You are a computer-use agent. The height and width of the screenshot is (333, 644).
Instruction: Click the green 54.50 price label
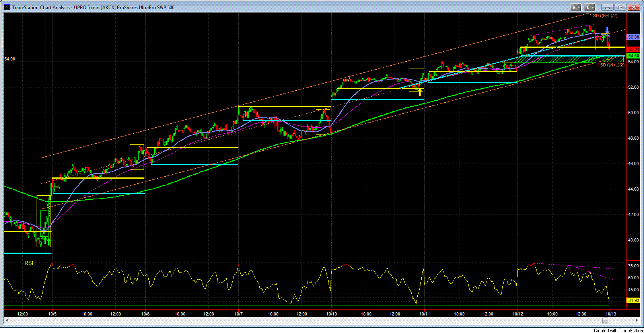[633, 55]
